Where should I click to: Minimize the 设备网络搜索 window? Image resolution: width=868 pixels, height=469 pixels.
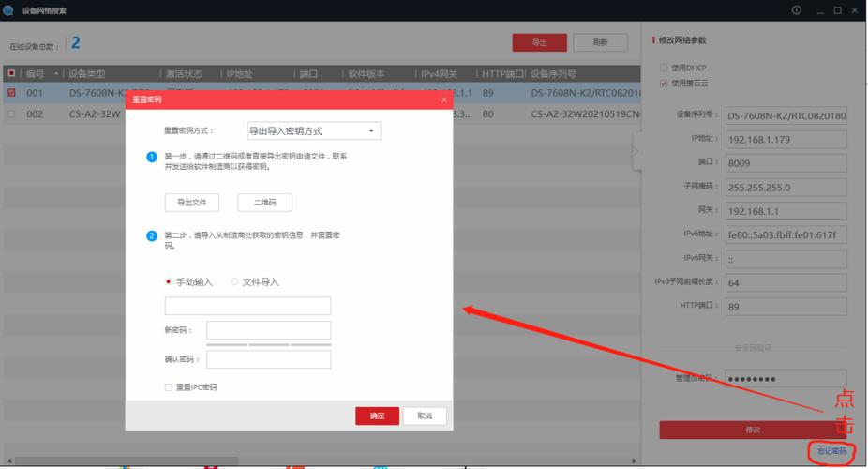pyautogui.click(x=820, y=10)
